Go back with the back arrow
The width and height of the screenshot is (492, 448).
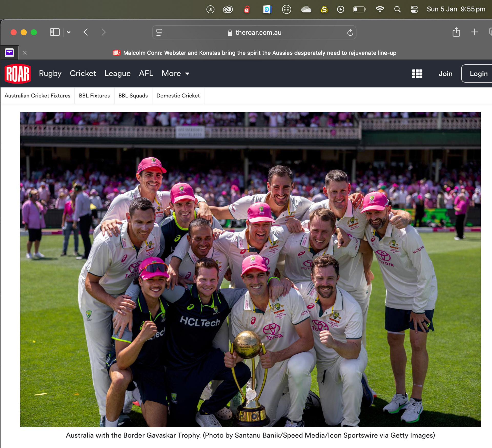(x=86, y=32)
